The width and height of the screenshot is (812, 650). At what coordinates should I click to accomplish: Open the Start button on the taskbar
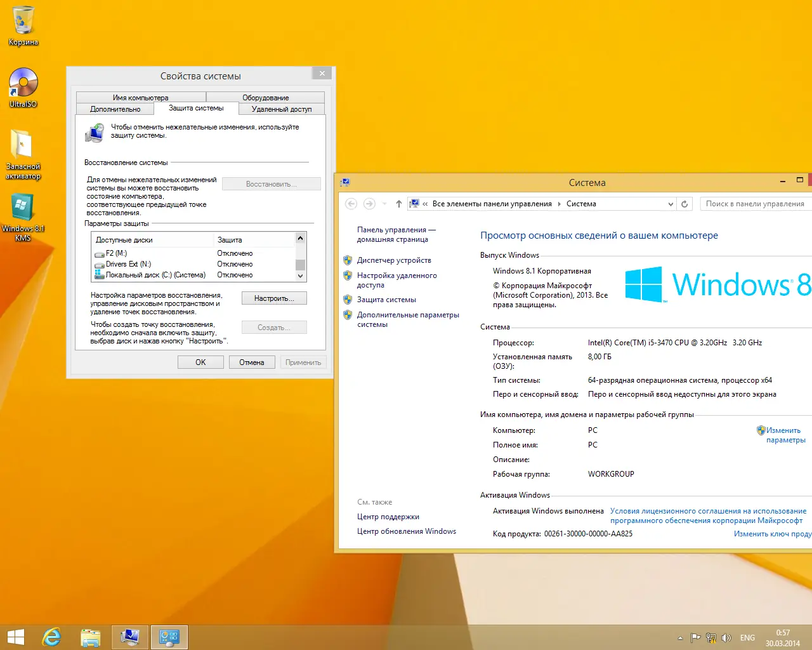click(15, 637)
